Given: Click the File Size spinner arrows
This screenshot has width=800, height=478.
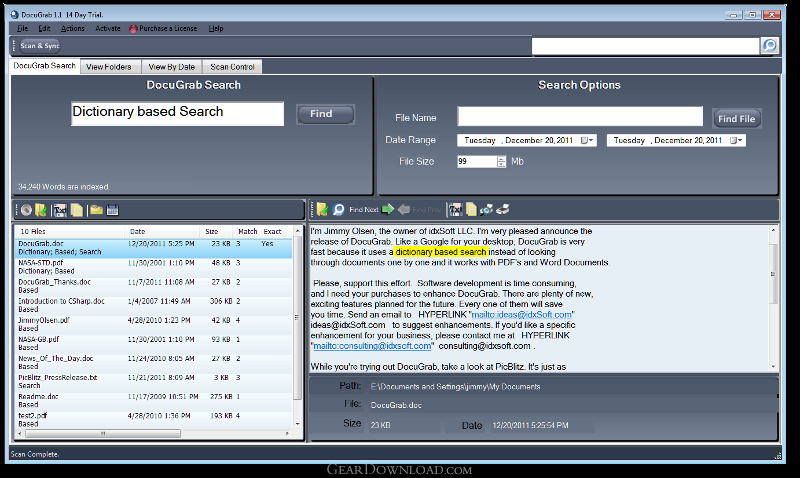Looking at the screenshot, I should [x=501, y=162].
